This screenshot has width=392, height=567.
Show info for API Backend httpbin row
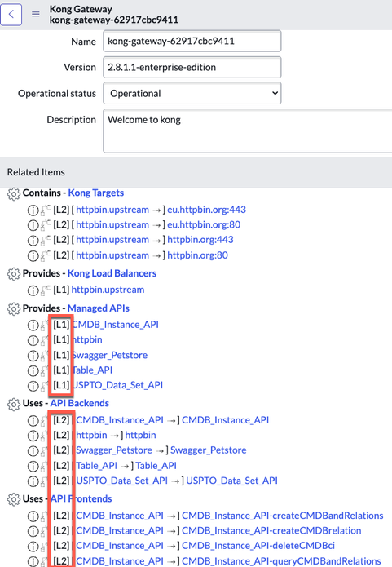[x=33, y=436]
